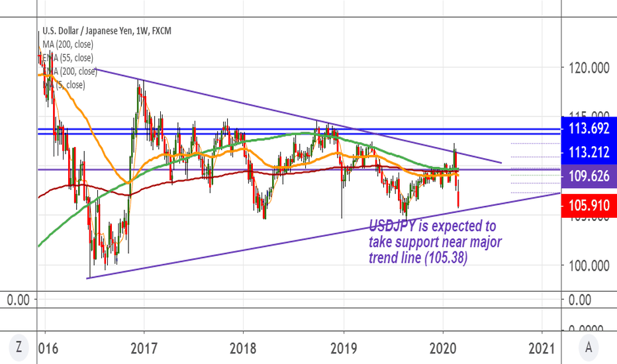Click the 113.212 blue price label
Image resolution: width=617 pixels, height=364 pixels.
click(x=589, y=152)
